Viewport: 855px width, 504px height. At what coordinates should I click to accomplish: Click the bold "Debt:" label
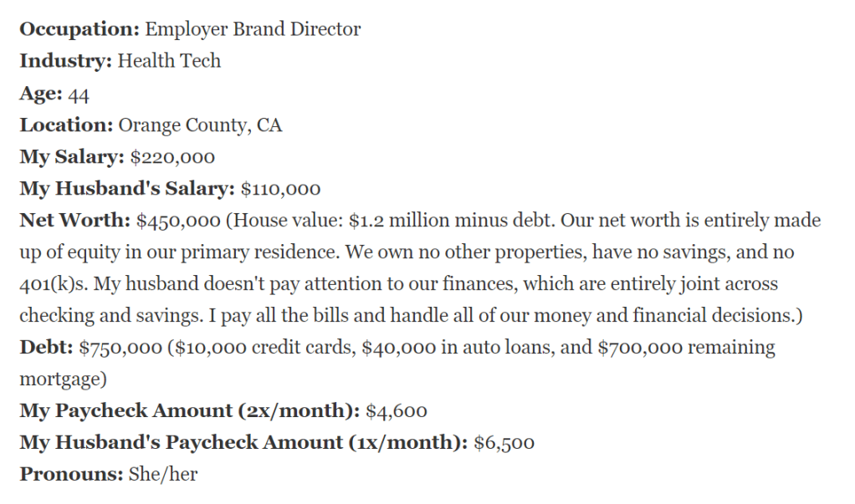[46, 347]
